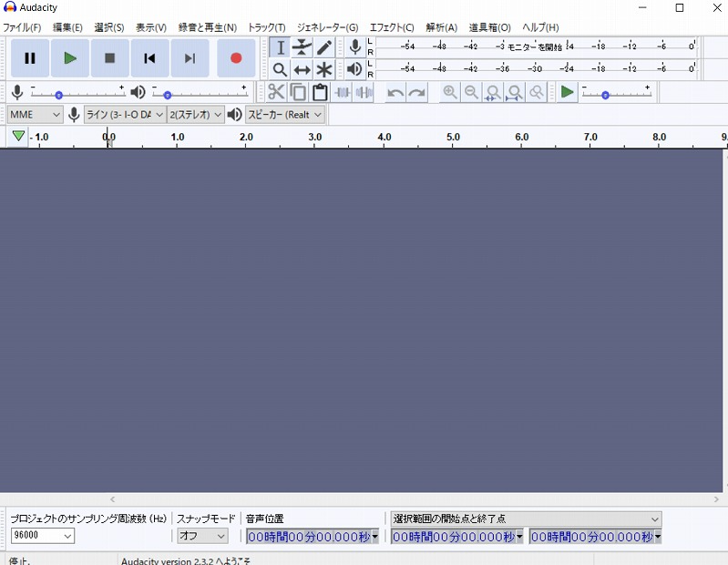Viewport: 728px width, 565px height.
Task: Enable the Multi-Tool asterisk mode
Action: tap(324, 69)
